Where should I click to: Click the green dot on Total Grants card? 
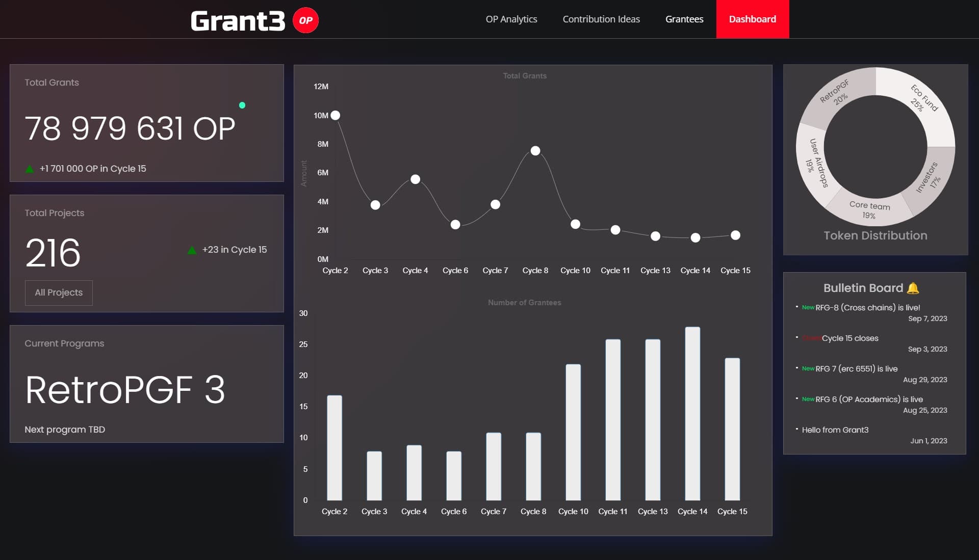(x=242, y=105)
